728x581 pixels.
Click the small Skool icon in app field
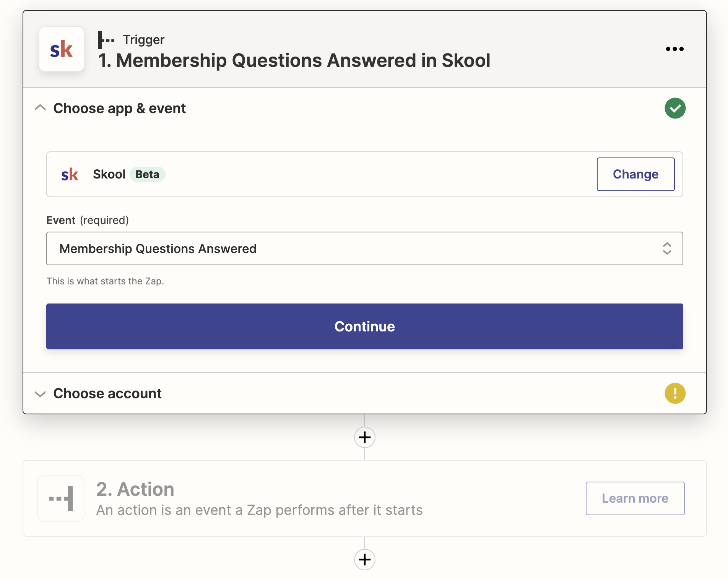(70, 174)
